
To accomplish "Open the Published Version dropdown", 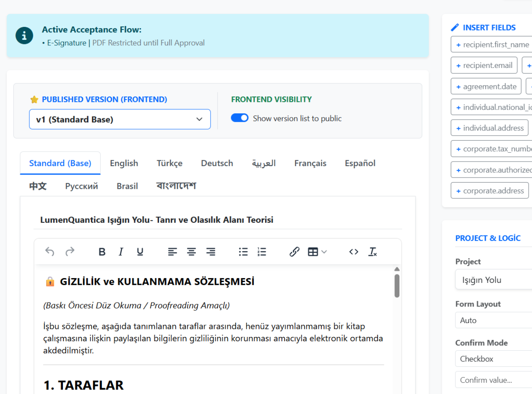I will 120,120.
